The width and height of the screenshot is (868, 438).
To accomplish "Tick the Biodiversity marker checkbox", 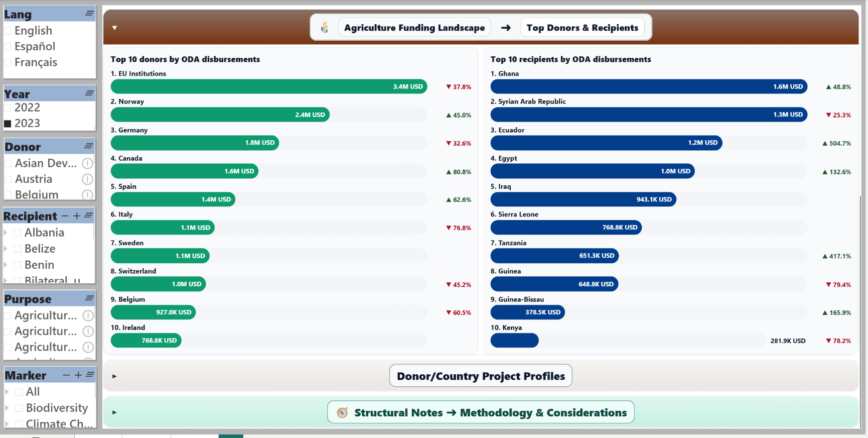I will click(x=19, y=408).
